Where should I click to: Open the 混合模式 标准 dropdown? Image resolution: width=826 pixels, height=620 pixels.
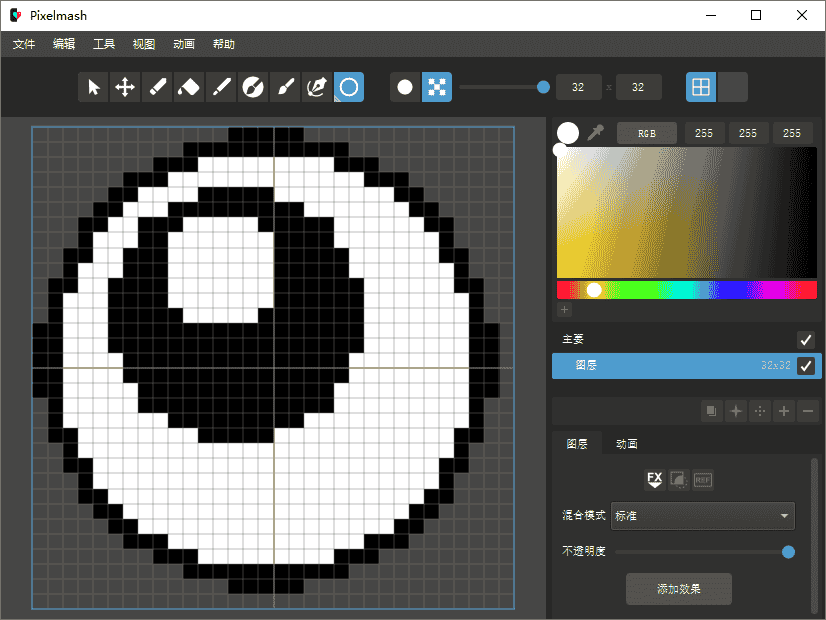[703, 516]
